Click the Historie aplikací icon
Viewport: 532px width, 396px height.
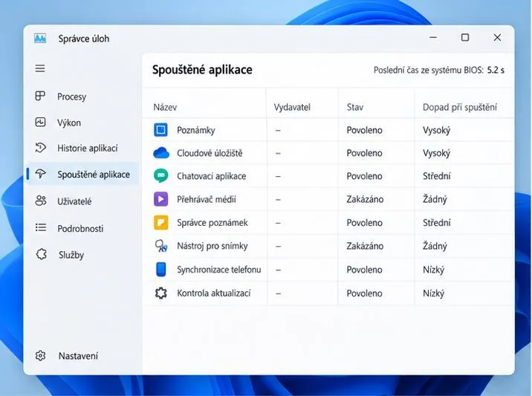point(40,148)
